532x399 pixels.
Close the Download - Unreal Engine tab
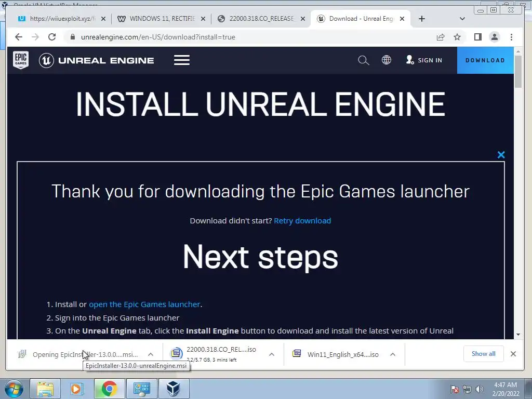pos(402,19)
